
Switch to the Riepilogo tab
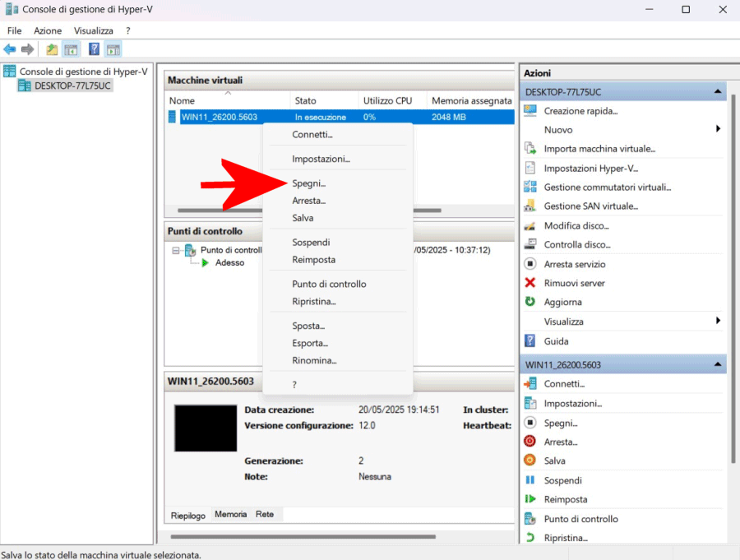pyautogui.click(x=187, y=515)
